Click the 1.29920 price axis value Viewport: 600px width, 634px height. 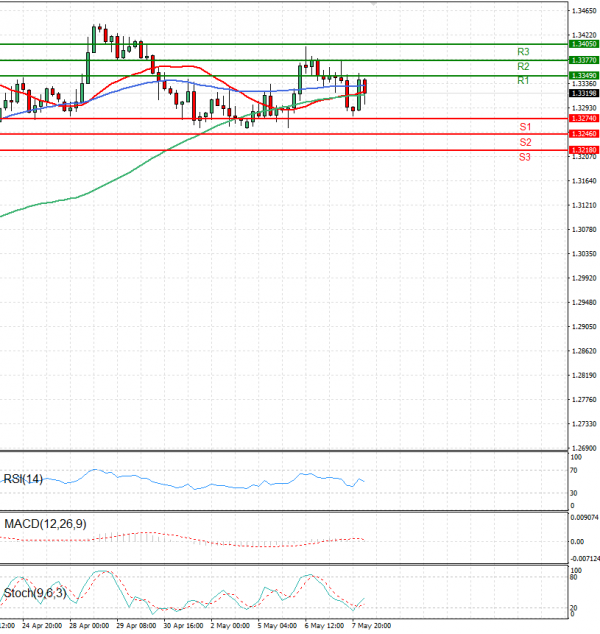pos(584,278)
